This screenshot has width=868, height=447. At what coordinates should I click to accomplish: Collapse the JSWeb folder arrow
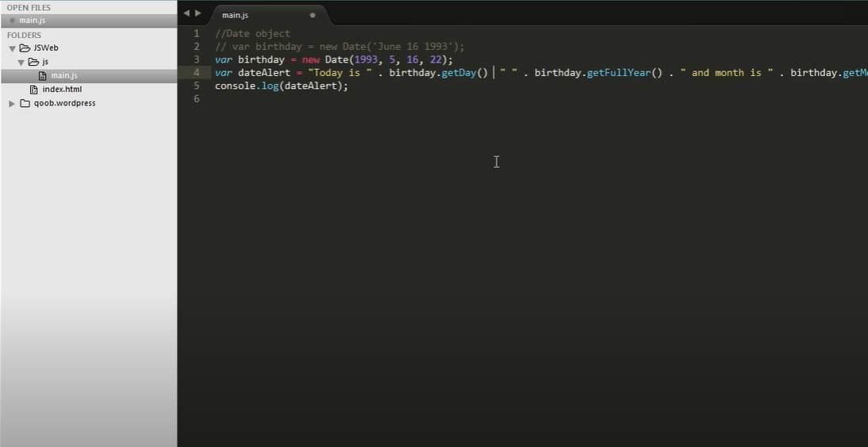click(12, 48)
